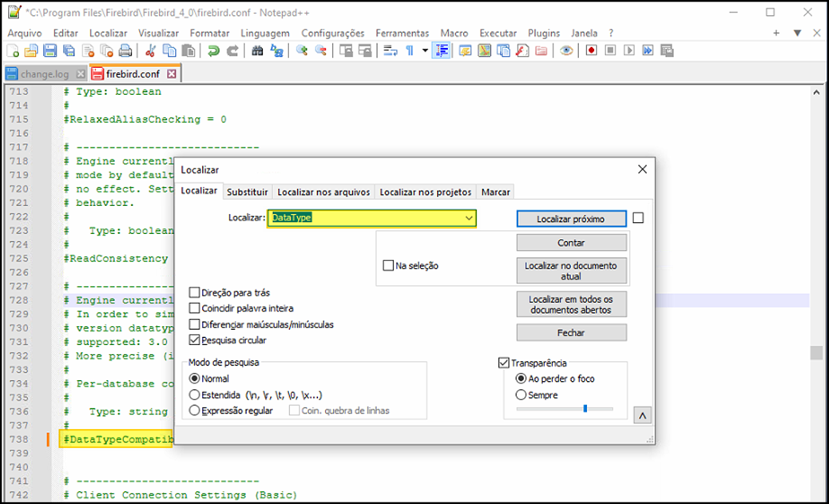This screenshot has width=829, height=504.
Task: Open dropdown arrow next to pilcrow icon
Action: click(x=425, y=51)
